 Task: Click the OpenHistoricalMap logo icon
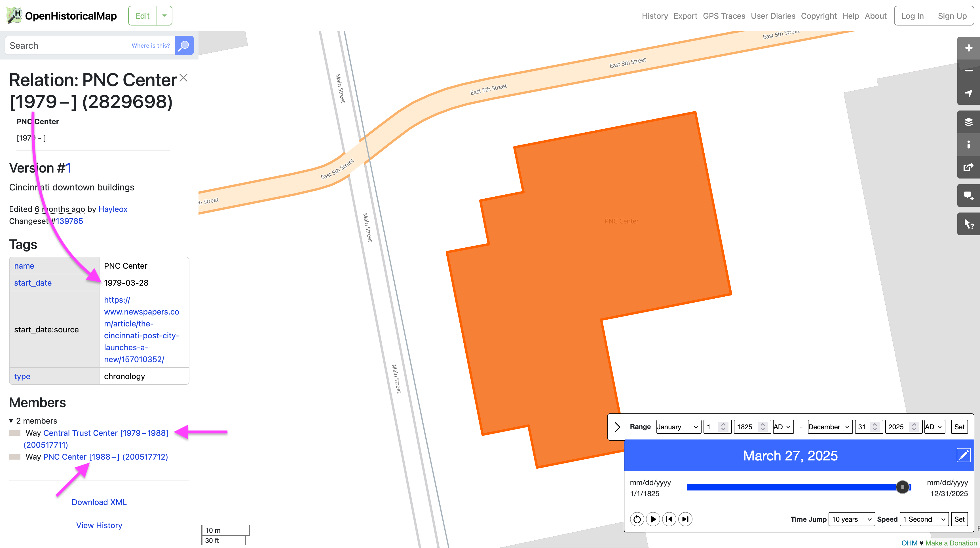point(14,16)
